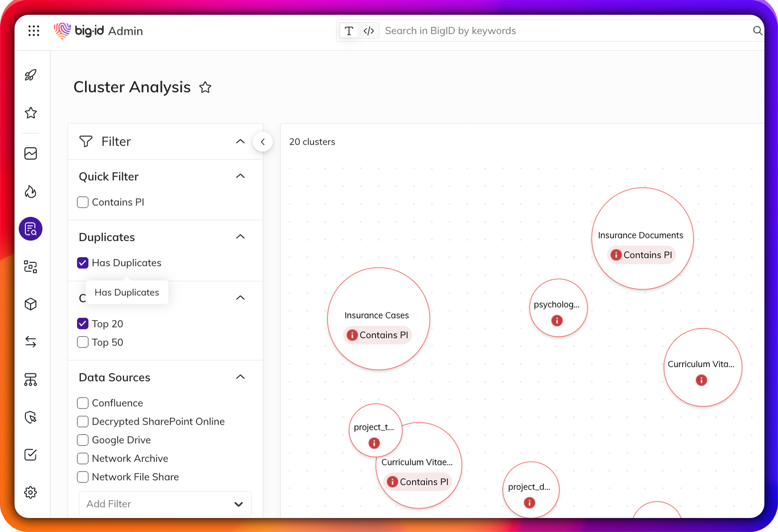Open the Add Filter dropdown

(165, 504)
